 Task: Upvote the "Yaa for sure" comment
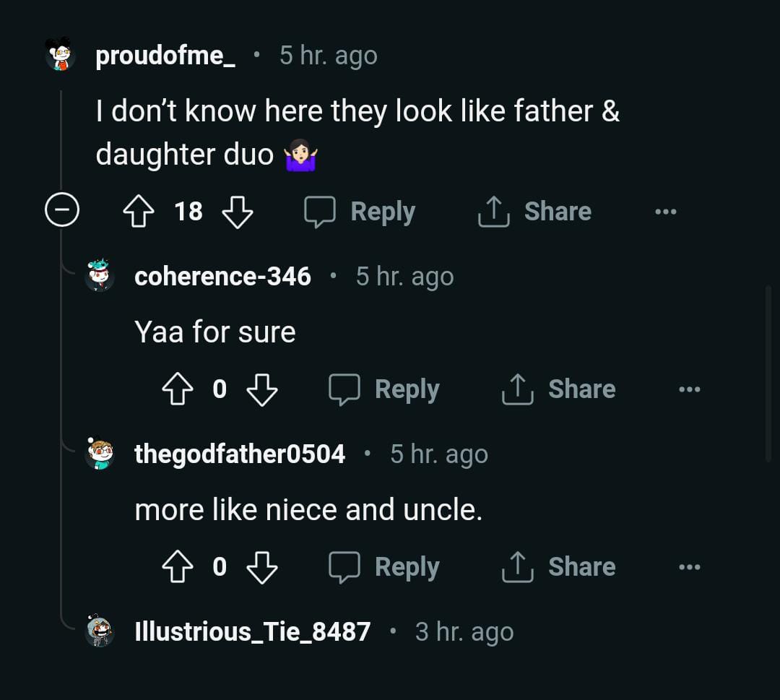coord(178,389)
